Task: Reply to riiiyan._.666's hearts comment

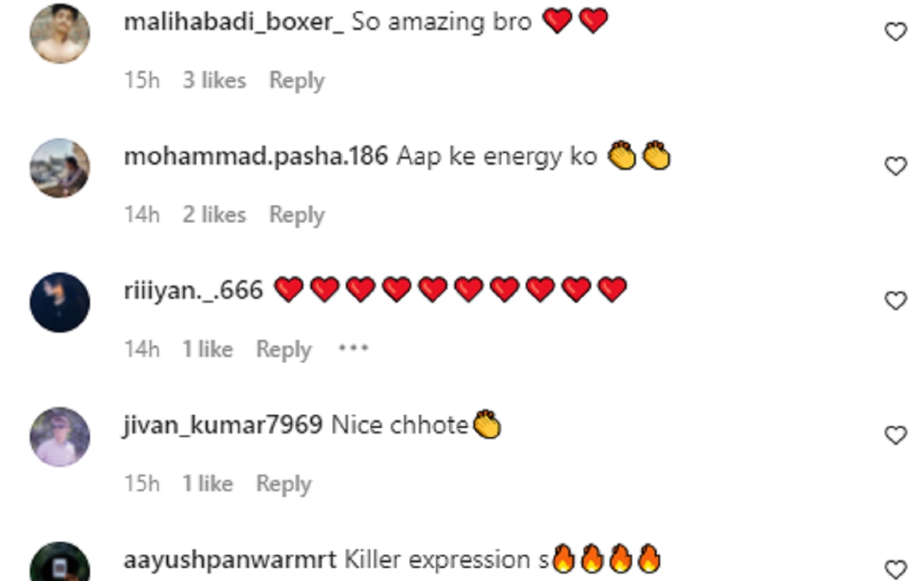Action: coord(283,349)
